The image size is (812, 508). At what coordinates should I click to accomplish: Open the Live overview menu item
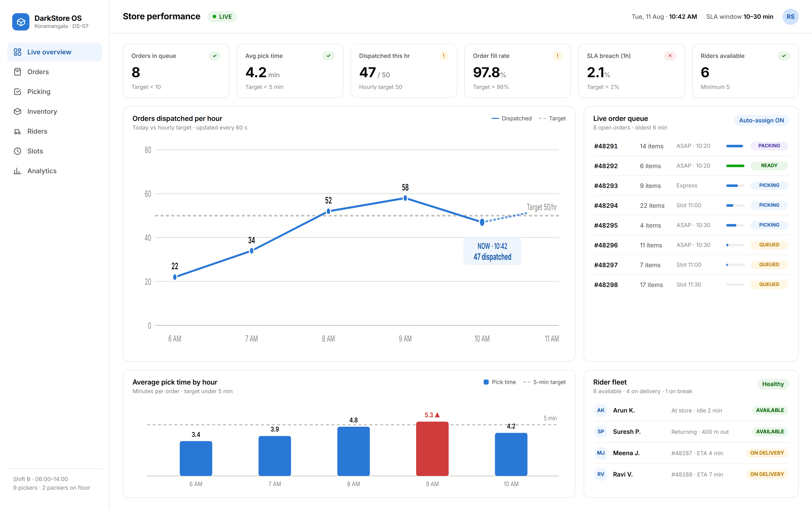point(54,52)
